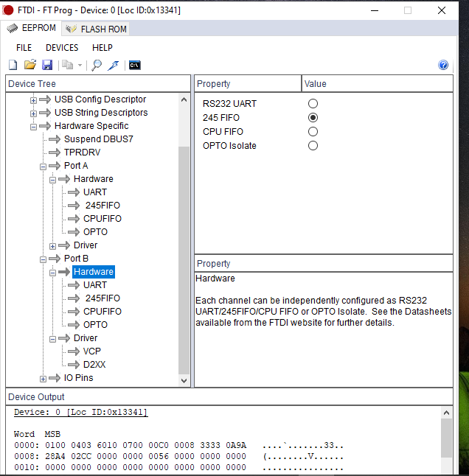Click the 'Device: 0 [Loc ID:0x13341]' output line
Viewport: 469px width, 476px height.
click(x=81, y=412)
